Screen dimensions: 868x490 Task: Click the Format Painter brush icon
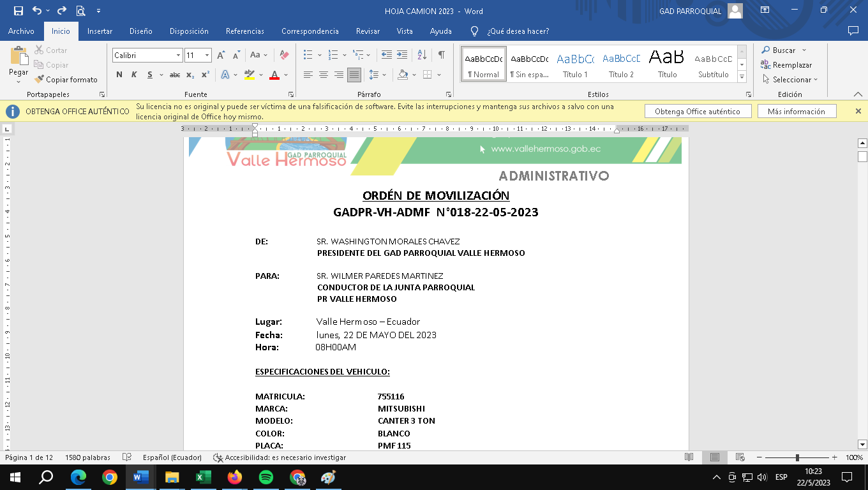40,80
